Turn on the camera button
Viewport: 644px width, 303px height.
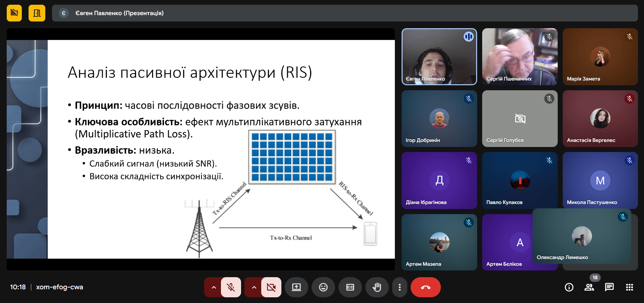[271, 287]
